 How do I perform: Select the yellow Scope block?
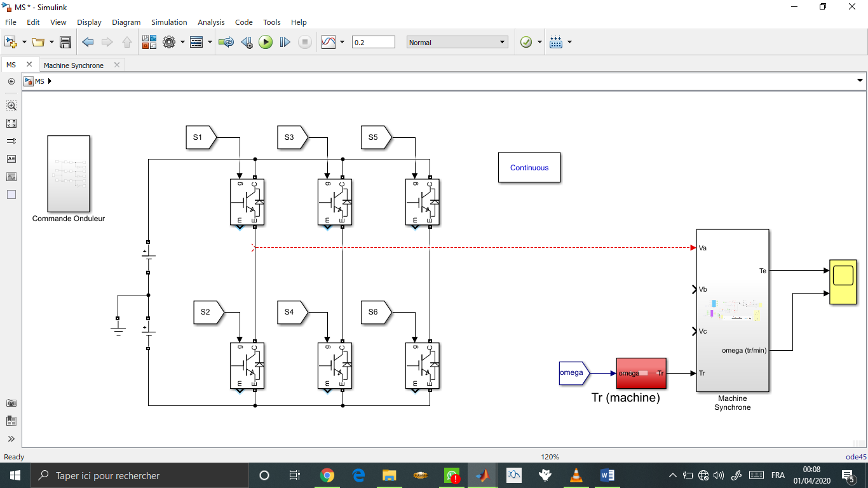click(x=843, y=281)
